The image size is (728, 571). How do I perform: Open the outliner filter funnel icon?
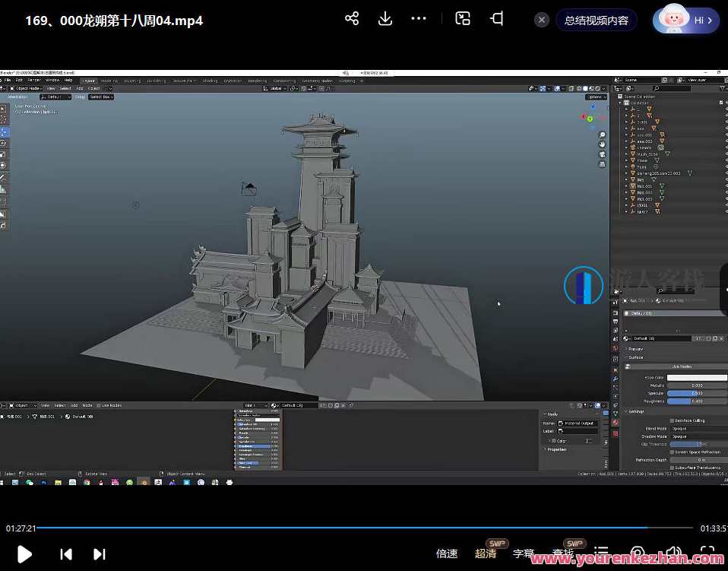[x=721, y=87]
